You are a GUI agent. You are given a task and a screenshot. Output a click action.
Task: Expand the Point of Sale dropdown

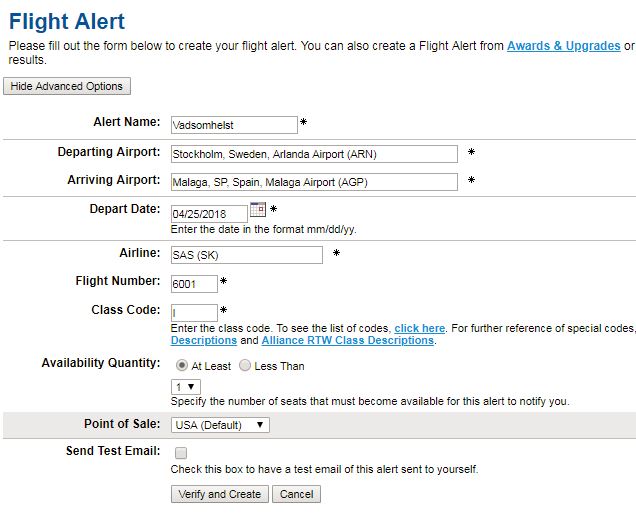tap(220, 425)
